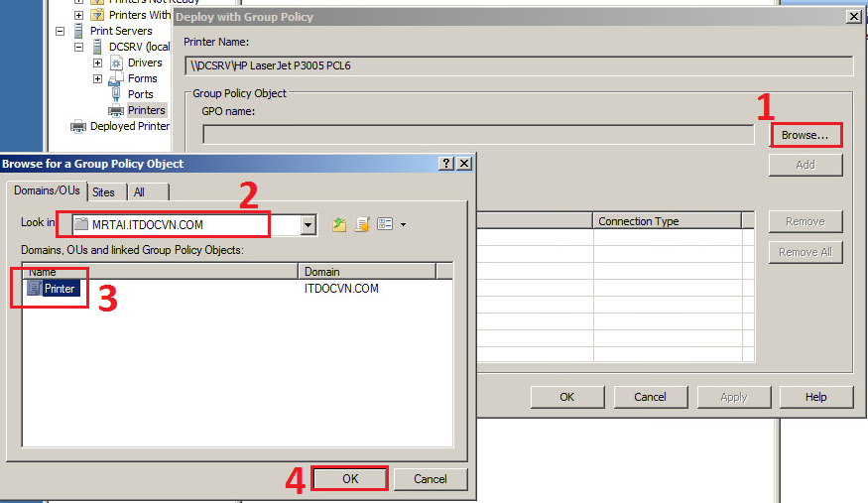The height and width of the screenshot is (503, 868).
Task: Click the create new Group Policy Object icon
Action: [x=362, y=224]
